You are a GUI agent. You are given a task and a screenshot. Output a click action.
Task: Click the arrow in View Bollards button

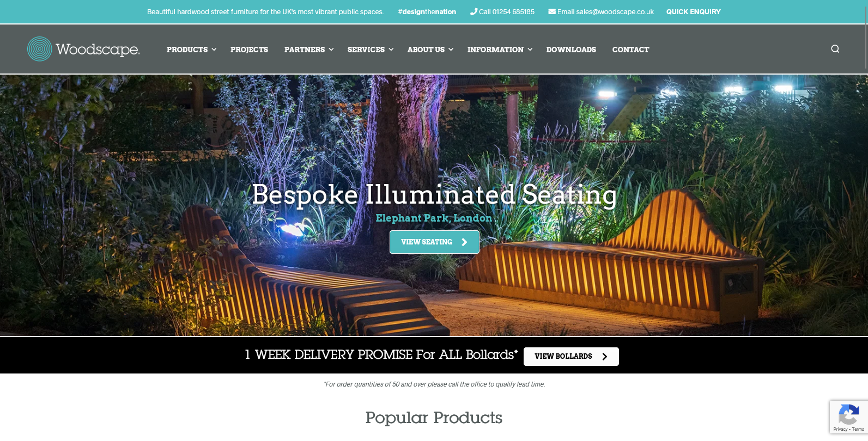click(604, 357)
